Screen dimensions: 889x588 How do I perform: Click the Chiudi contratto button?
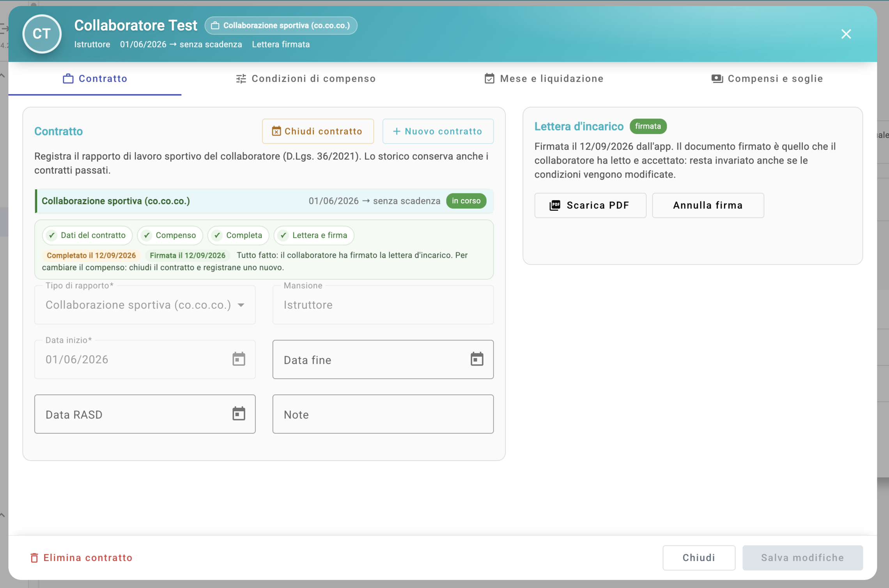318,131
